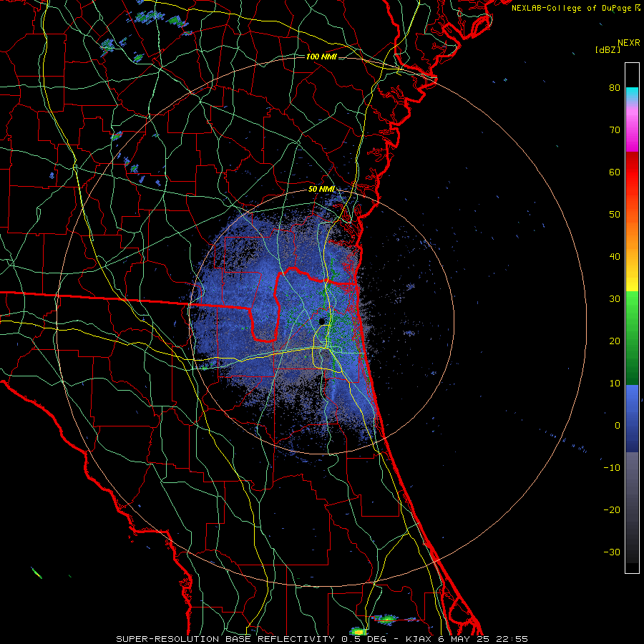
Task: Click the 40 dBZ scale value
Action: (615, 257)
